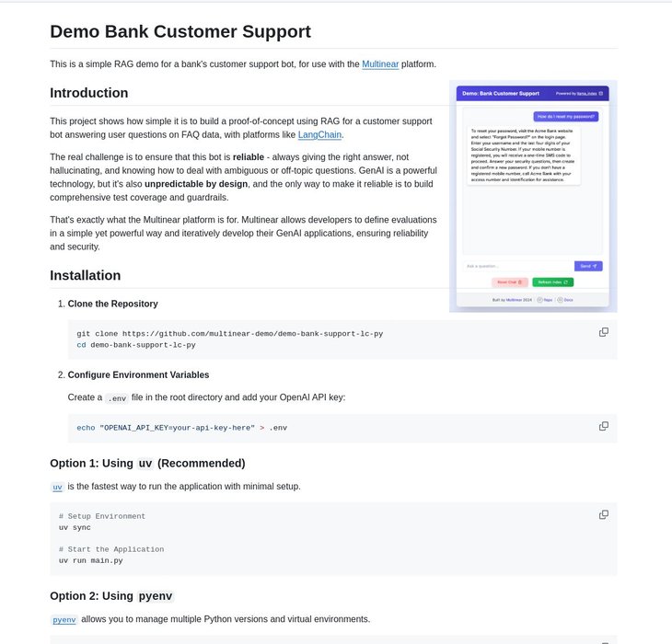Click Reset Chat in the demo screenshot

(x=509, y=282)
